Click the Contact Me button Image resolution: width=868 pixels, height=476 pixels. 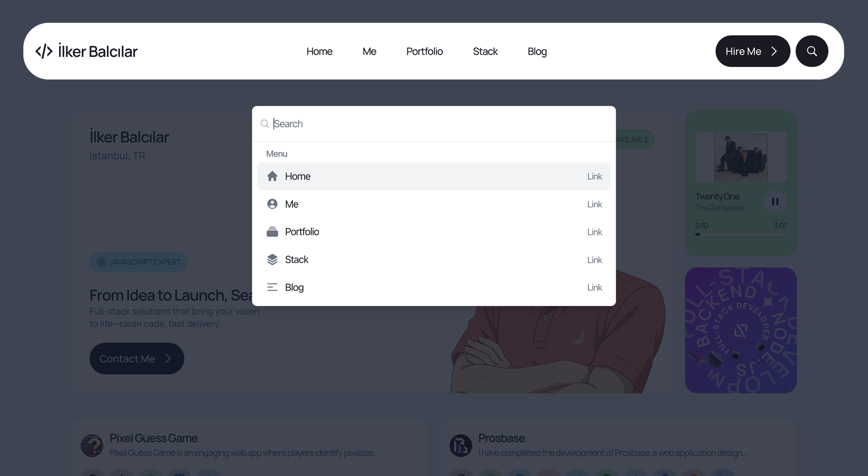[137, 358]
